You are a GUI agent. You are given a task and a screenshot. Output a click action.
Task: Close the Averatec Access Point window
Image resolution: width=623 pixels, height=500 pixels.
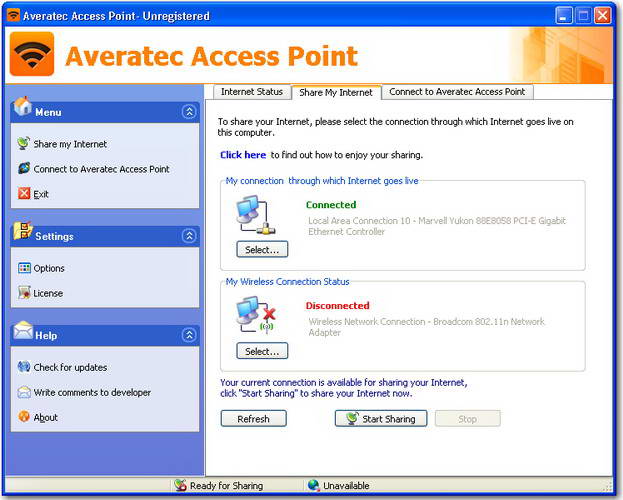click(602, 16)
